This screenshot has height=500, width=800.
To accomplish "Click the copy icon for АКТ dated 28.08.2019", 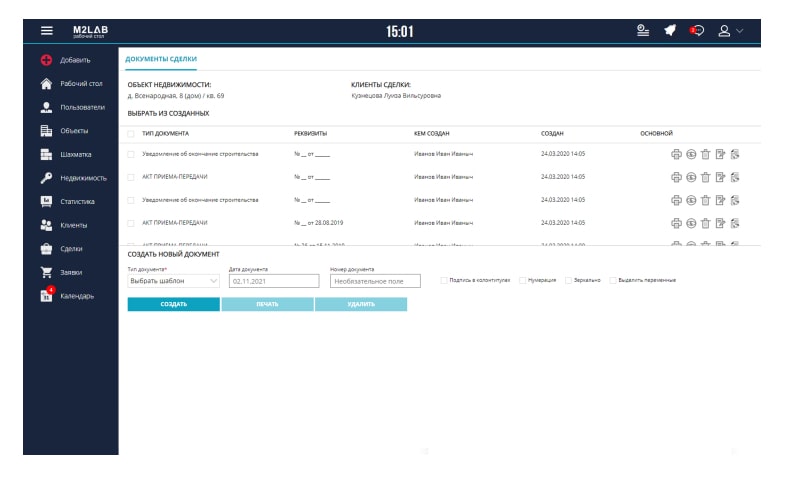I will (x=735, y=223).
